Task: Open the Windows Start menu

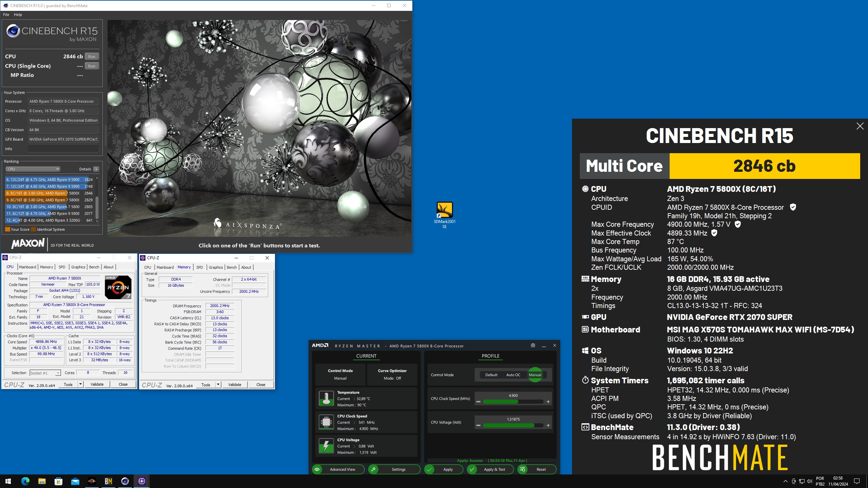Action: coord(8,481)
